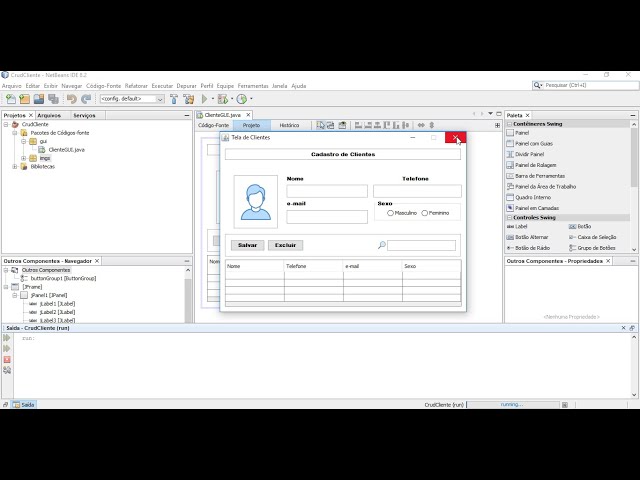Click the New Project toolbar icon

point(24,99)
